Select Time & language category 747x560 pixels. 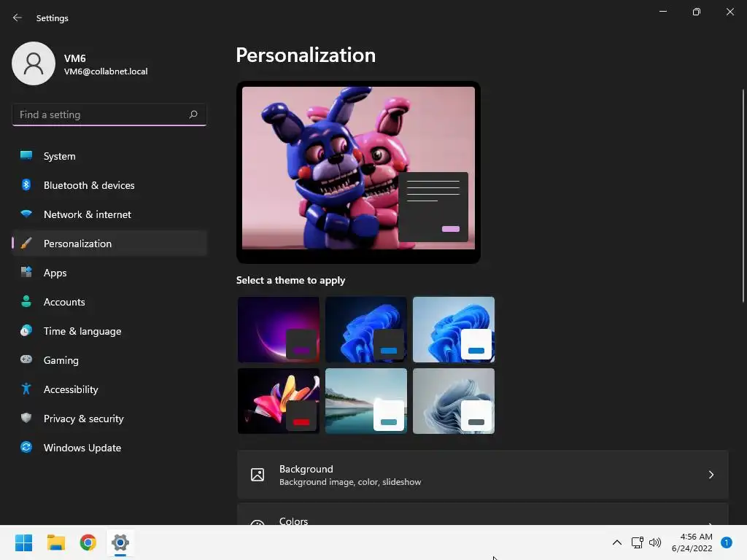109,331
